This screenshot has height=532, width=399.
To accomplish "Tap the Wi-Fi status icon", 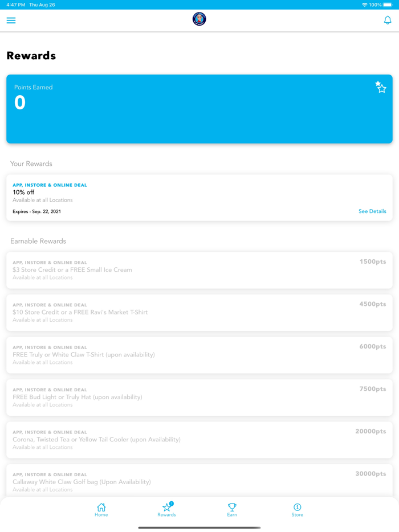I will coord(365,5).
